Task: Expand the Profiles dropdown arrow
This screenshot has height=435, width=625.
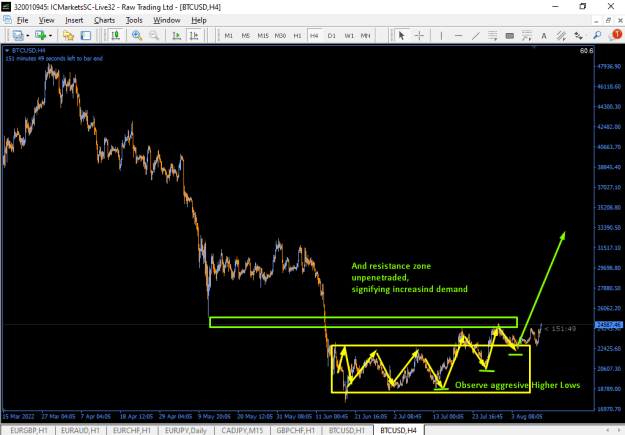Action: [x=28, y=36]
